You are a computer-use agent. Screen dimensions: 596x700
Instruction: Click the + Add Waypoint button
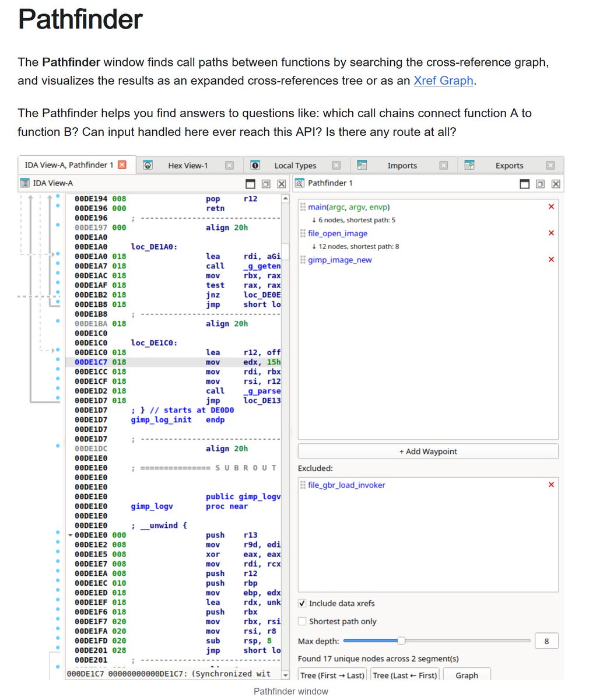tap(428, 452)
